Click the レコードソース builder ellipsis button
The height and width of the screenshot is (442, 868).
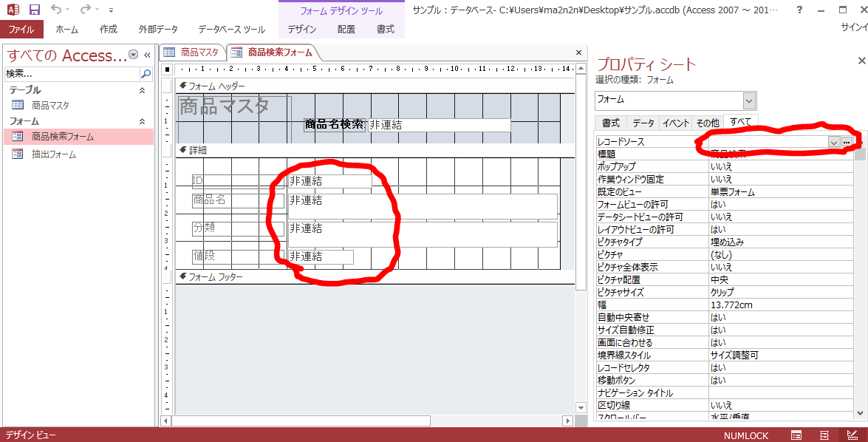point(847,142)
